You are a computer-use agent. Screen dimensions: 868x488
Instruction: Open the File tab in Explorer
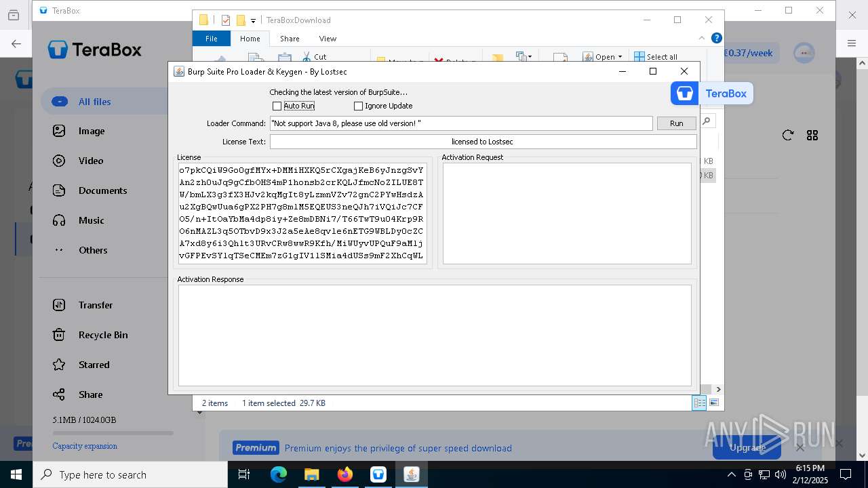click(x=212, y=39)
